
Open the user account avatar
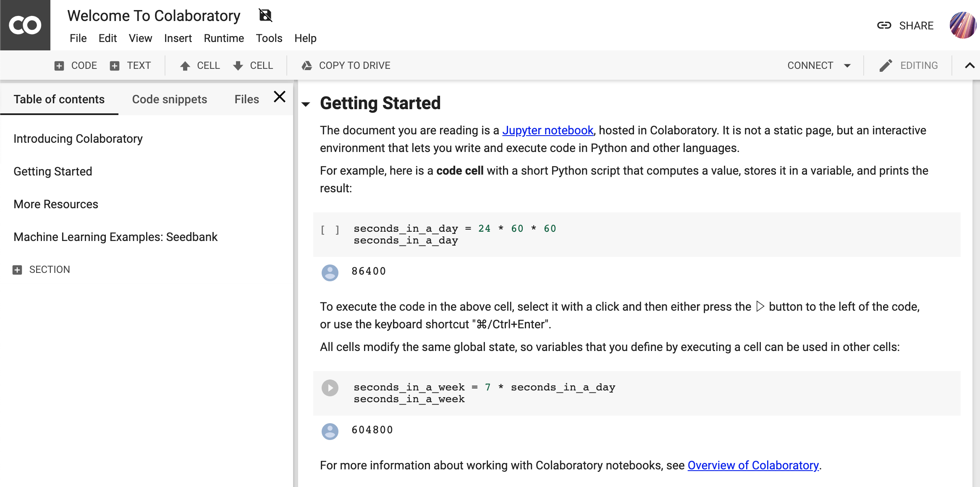coord(962,25)
